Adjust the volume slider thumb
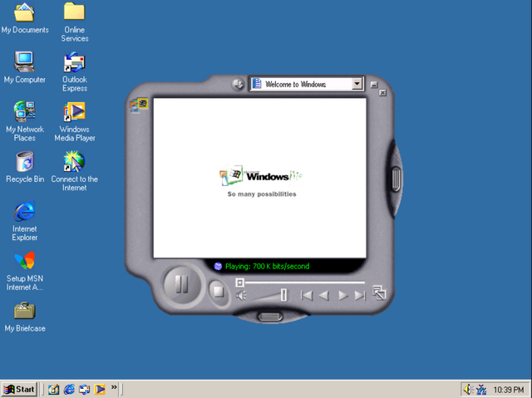Screen dimensions: 532x398 click(283, 295)
